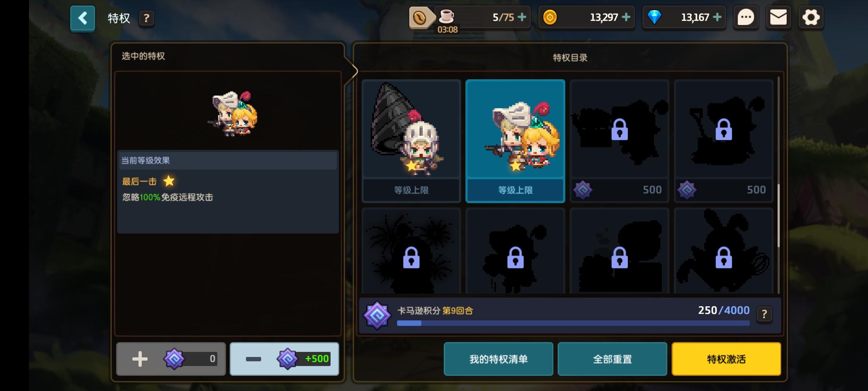Open the chat speech bubble icon
The width and height of the screenshot is (868, 391).
pyautogui.click(x=746, y=17)
